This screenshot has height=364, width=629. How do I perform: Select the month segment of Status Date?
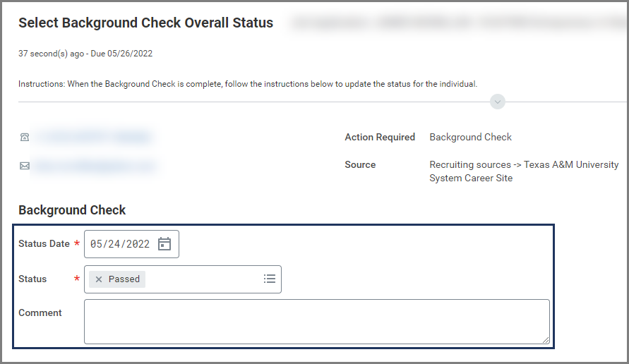[96, 244]
